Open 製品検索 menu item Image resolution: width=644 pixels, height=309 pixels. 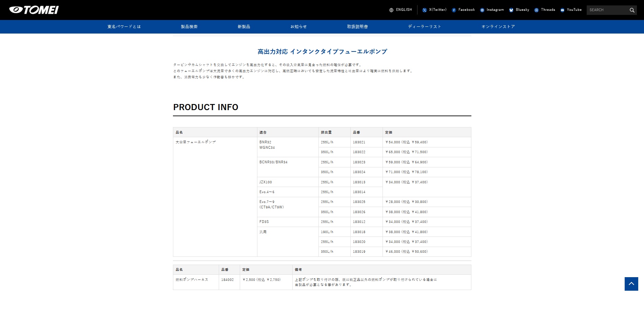click(x=189, y=27)
